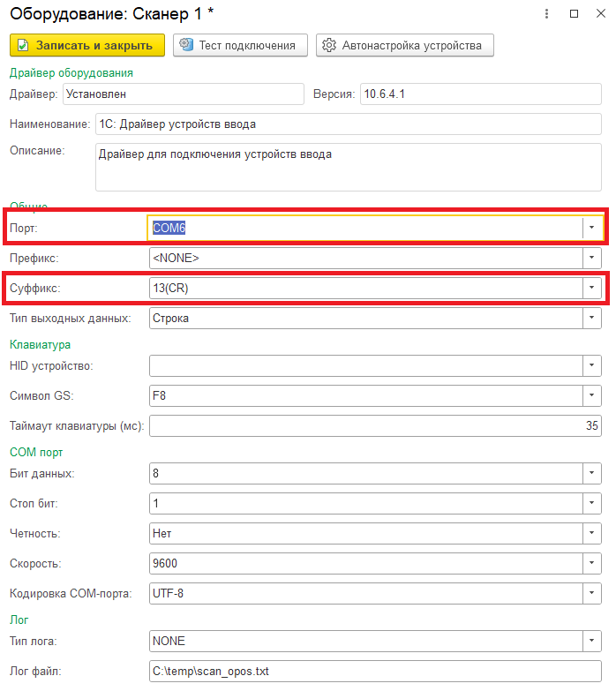Open the Символ GS dropdown

click(x=591, y=395)
